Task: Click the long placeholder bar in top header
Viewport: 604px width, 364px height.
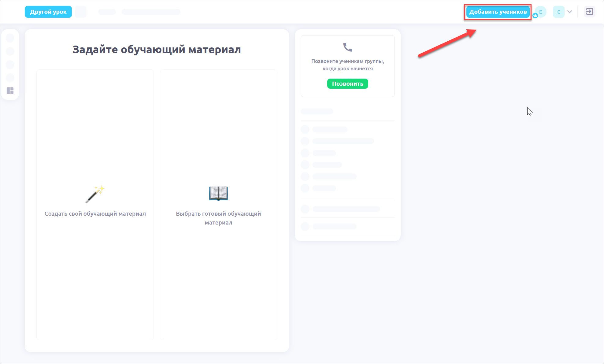Action: pos(151,12)
